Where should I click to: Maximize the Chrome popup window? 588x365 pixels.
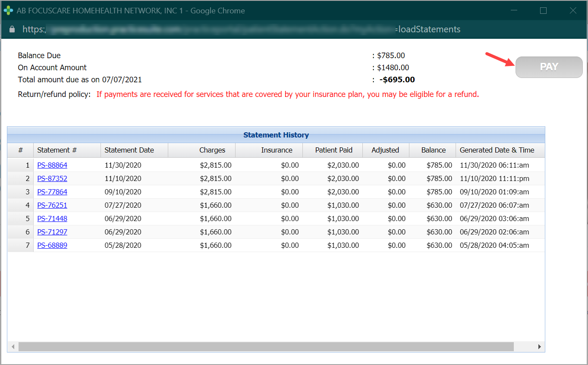click(x=543, y=10)
